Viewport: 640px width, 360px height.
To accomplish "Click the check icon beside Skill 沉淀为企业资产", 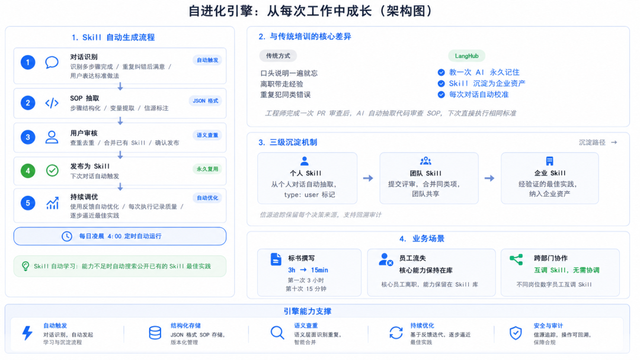I will pos(441,83).
